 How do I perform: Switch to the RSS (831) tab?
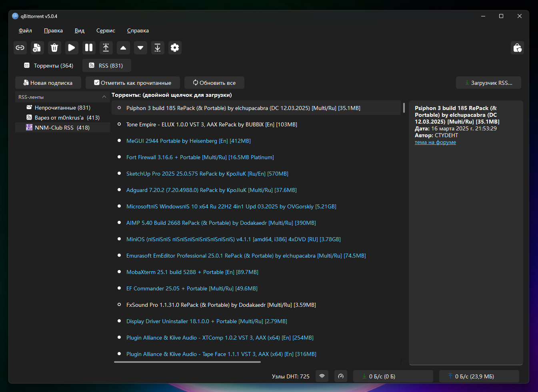pos(106,66)
